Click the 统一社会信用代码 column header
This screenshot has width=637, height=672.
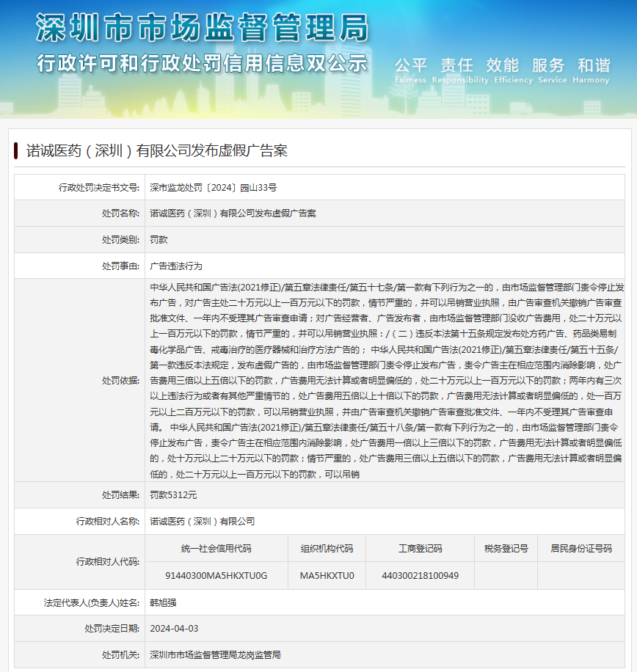(216, 548)
